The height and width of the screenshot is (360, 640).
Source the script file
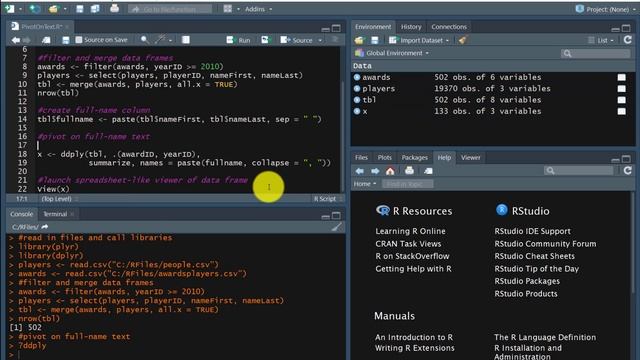(297, 40)
